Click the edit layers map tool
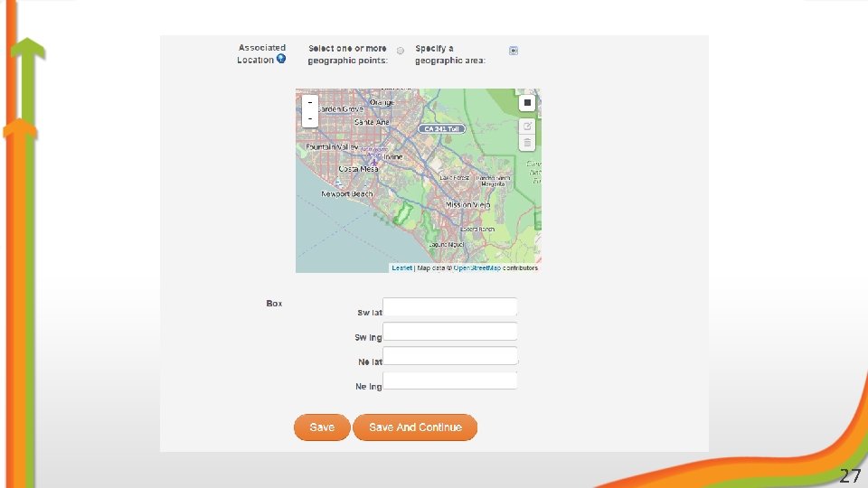The image size is (868, 488). (527, 127)
